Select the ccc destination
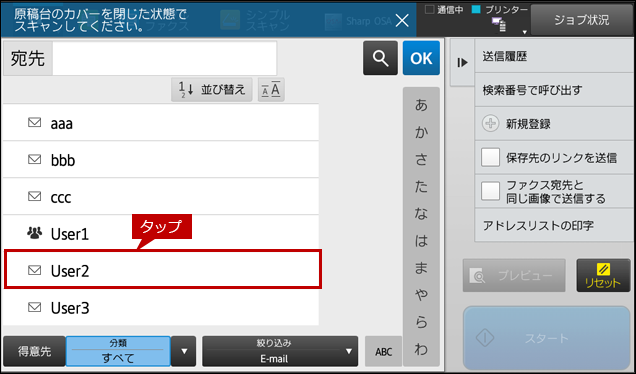The width and height of the screenshot is (636, 374). [x=161, y=197]
